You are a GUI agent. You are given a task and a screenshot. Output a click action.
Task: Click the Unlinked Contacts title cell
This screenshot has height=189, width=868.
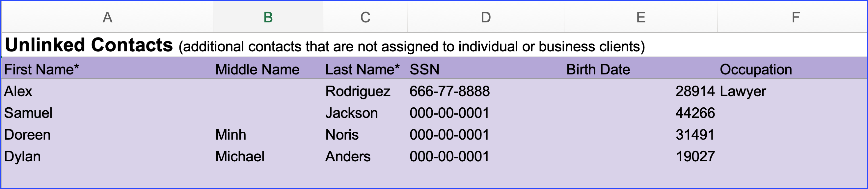89,45
